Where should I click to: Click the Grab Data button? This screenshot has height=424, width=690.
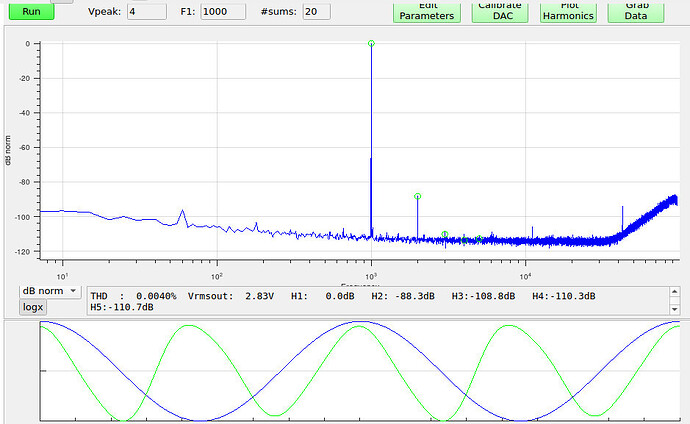[635, 11]
